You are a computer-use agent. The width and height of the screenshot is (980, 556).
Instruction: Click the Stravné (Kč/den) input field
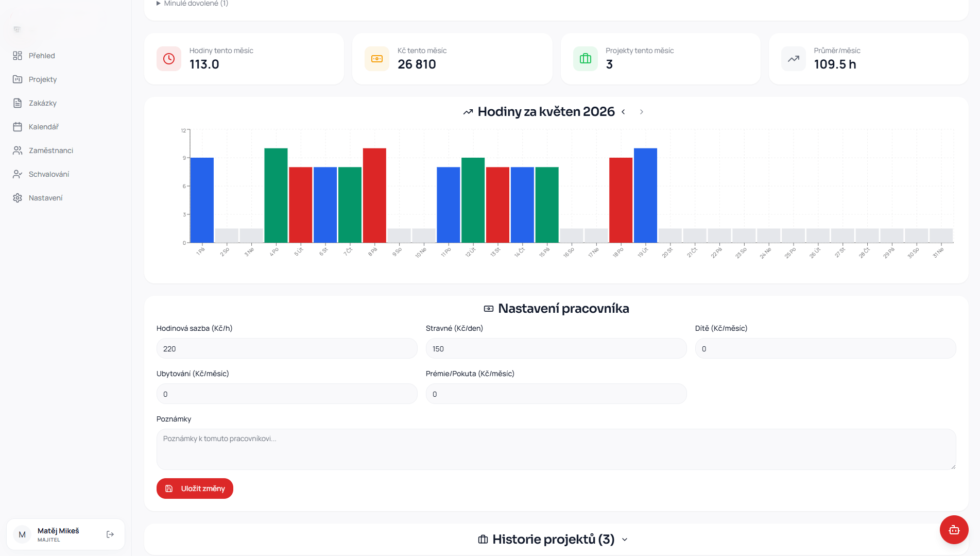[x=556, y=349]
